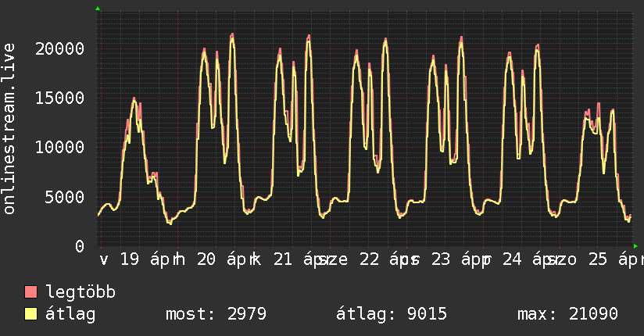
Task: Select the átlag legend label beside yellow swatch
Action: point(70,314)
